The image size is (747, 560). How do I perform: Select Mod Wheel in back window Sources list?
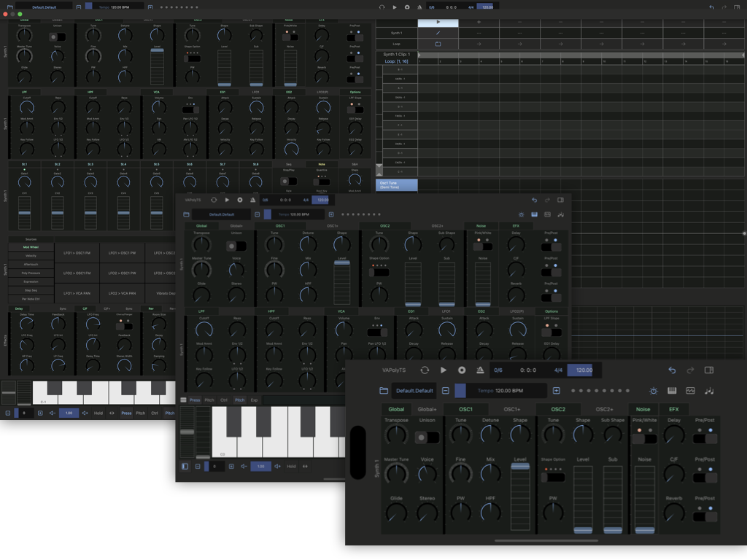pos(31,247)
